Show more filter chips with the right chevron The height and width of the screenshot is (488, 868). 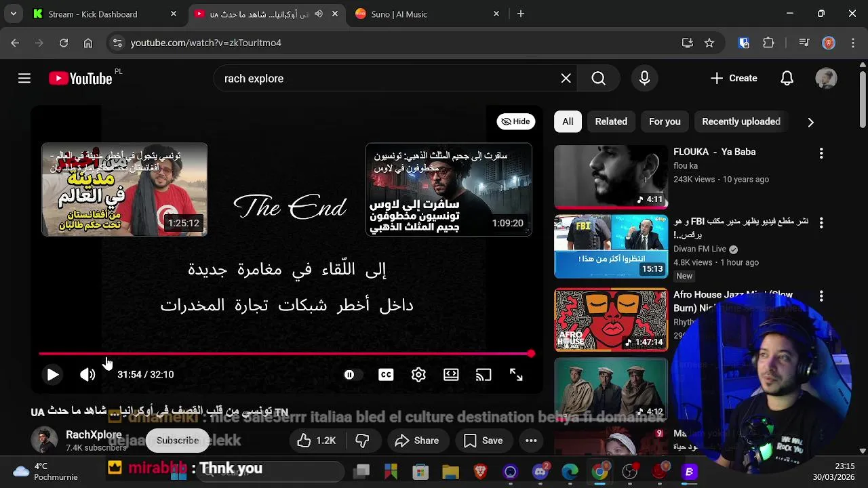tap(810, 122)
